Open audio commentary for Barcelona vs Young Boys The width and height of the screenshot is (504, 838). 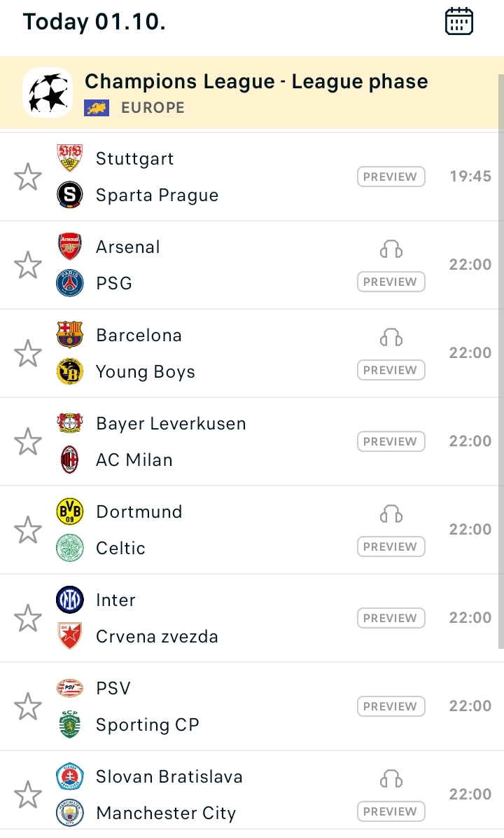click(x=391, y=337)
